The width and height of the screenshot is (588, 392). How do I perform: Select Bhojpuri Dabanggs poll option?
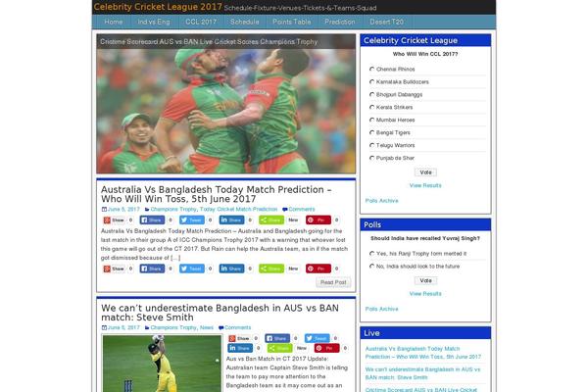pos(372,94)
